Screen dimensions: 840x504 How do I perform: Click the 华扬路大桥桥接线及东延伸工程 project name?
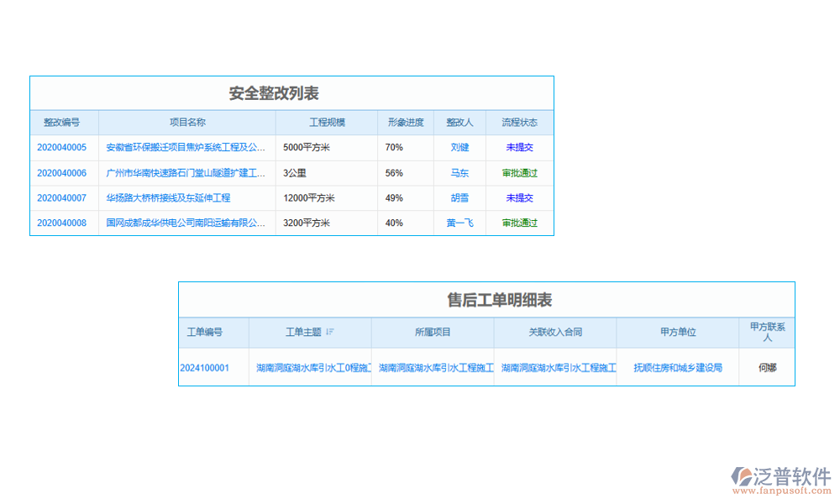pyautogui.click(x=168, y=198)
